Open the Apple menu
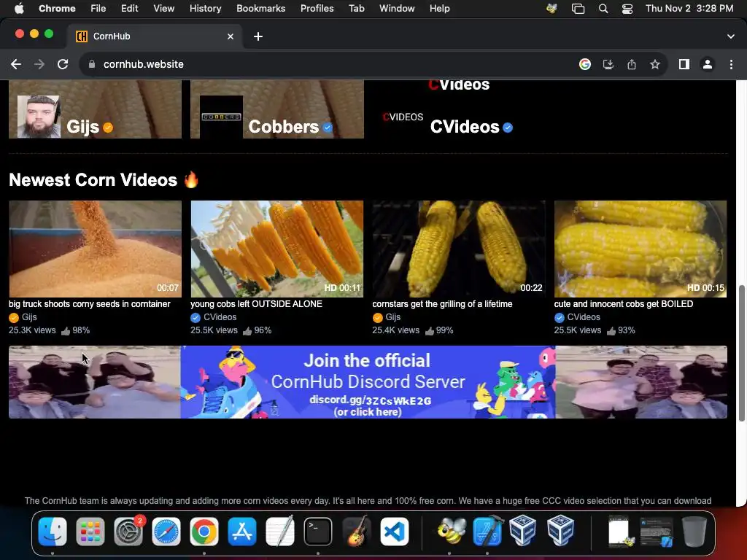 (x=18, y=9)
